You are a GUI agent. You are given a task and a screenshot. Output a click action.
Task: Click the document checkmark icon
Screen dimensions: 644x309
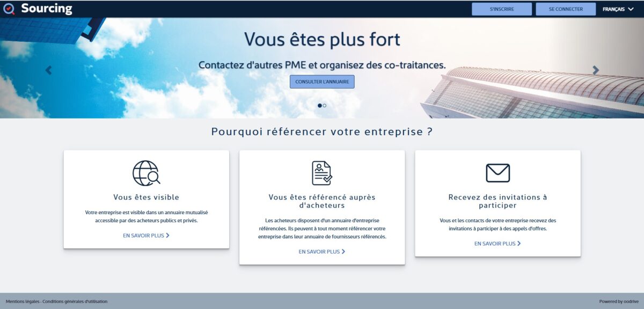coord(322,173)
